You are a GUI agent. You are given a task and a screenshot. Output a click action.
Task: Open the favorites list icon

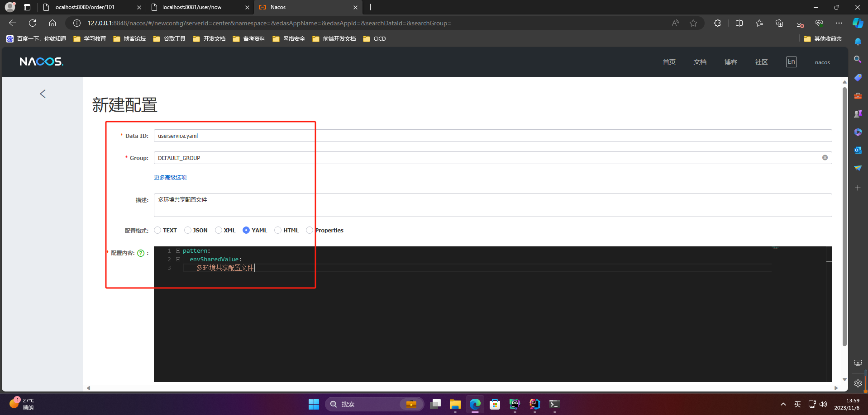[x=759, y=23]
